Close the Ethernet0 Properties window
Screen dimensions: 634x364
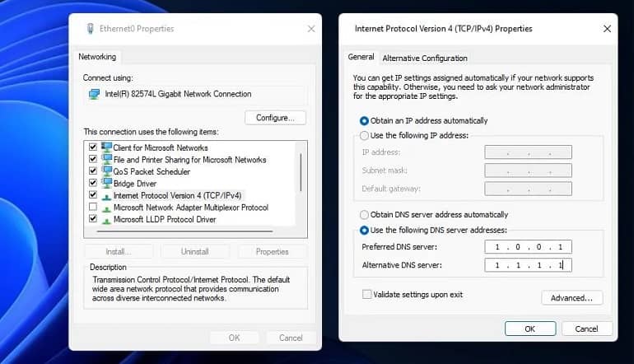[311, 29]
